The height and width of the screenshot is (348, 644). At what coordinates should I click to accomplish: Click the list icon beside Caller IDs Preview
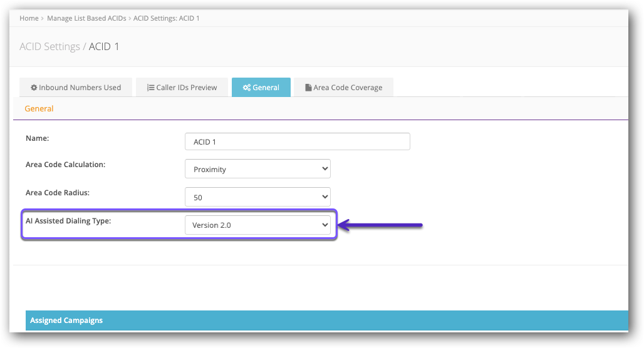tap(151, 88)
